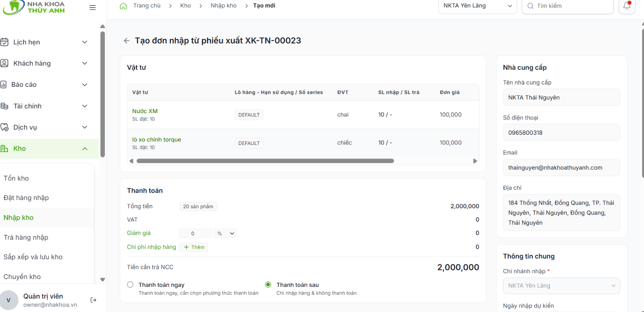Open Chuyển kho in sidebar

(22, 277)
